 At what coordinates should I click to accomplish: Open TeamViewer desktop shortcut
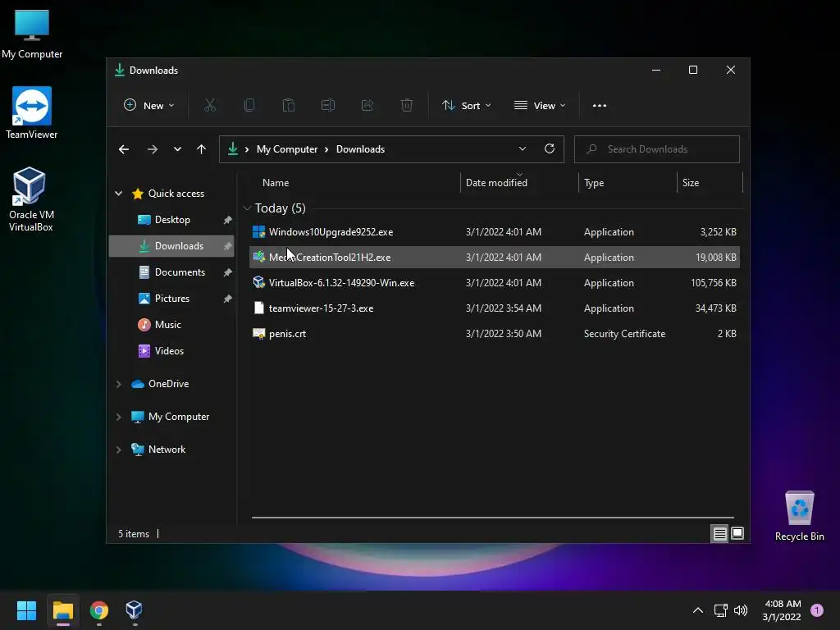point(32,113)
